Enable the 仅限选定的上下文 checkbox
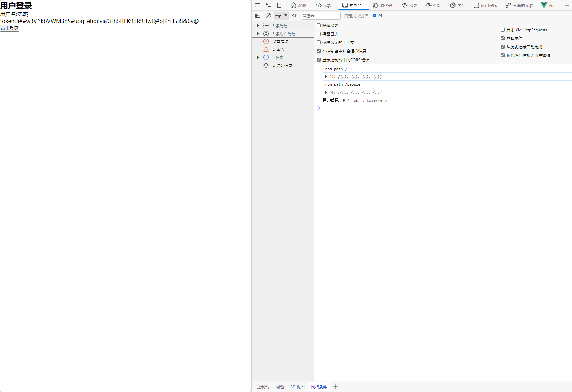This screenshot has height=392, width=572. 319,42
